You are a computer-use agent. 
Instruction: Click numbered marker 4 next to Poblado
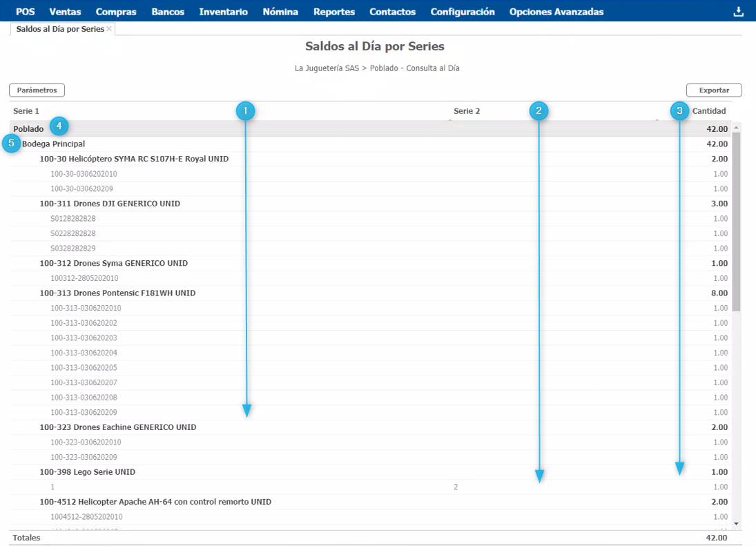tap(59, 126)
